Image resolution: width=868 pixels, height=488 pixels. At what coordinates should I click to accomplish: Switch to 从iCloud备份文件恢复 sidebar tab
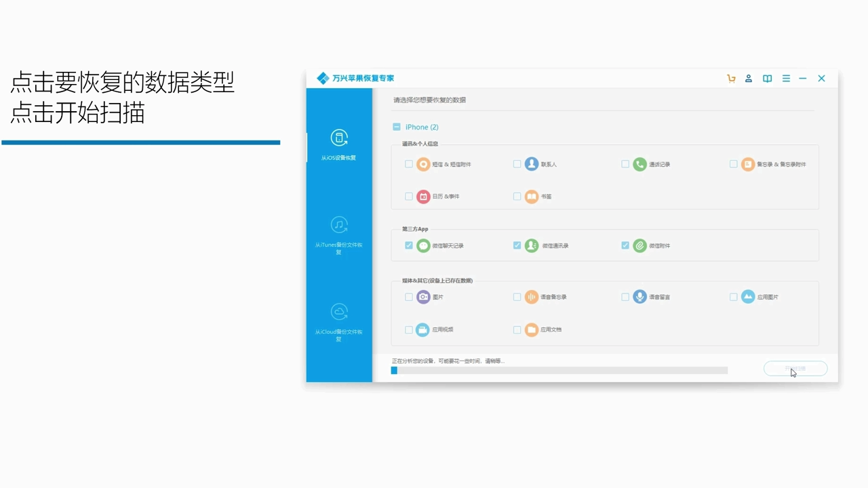pos(339,323)
